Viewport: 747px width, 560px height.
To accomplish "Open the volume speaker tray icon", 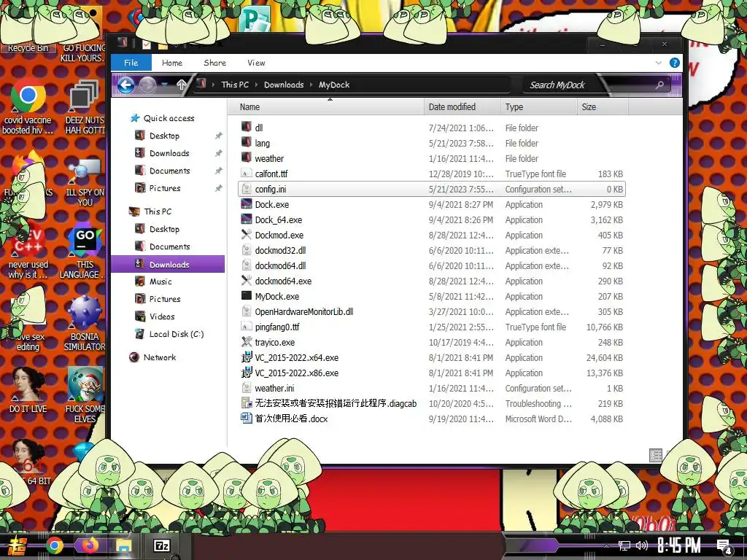I will pos(642,545).
